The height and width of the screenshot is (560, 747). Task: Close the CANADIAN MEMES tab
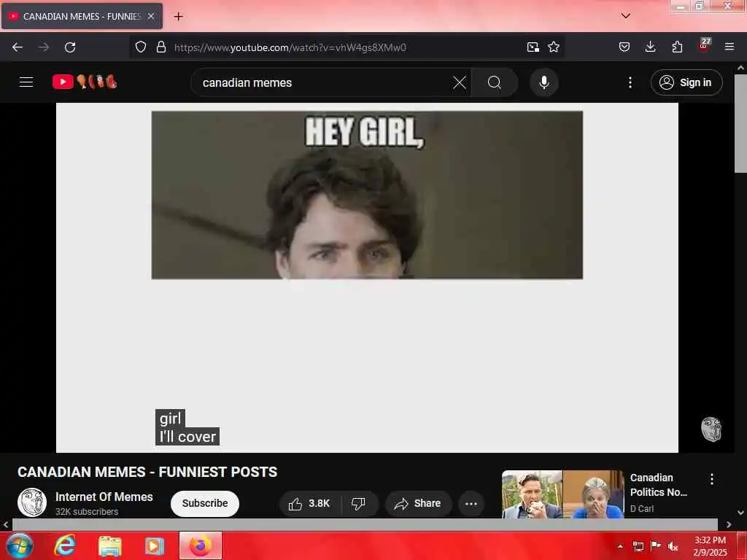click(151, 16)
